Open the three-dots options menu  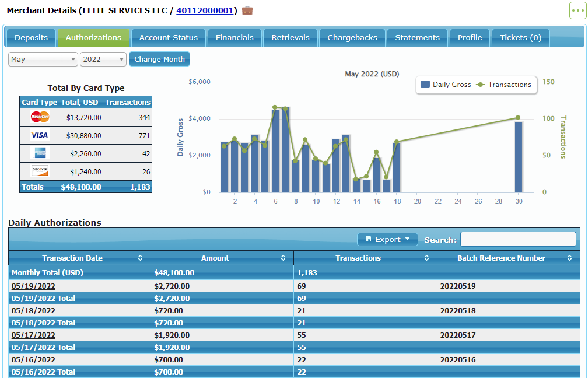click(x=577, y=11)
